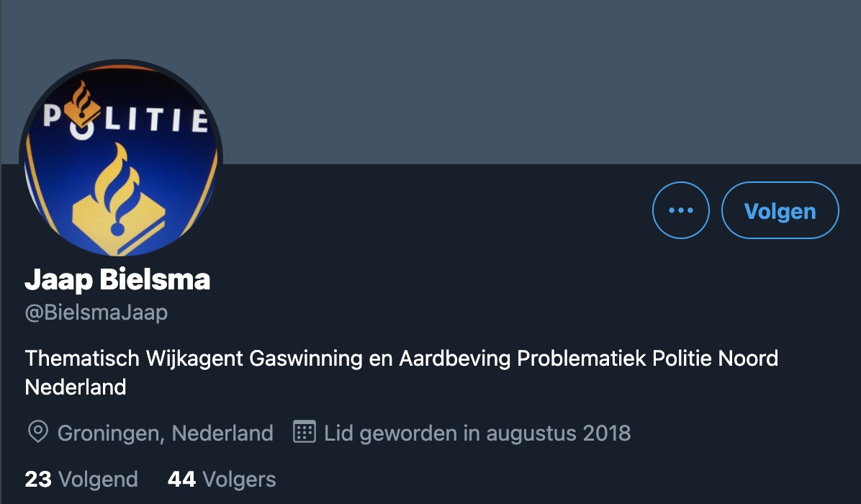Click the Lid geworden in augustus 2018 text
861x504 pixels.
pos(477,433)
